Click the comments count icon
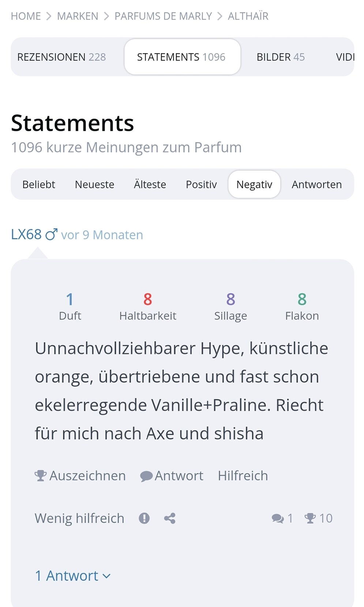Viewport: 364px width, 607px height. [x=278, y=518]
